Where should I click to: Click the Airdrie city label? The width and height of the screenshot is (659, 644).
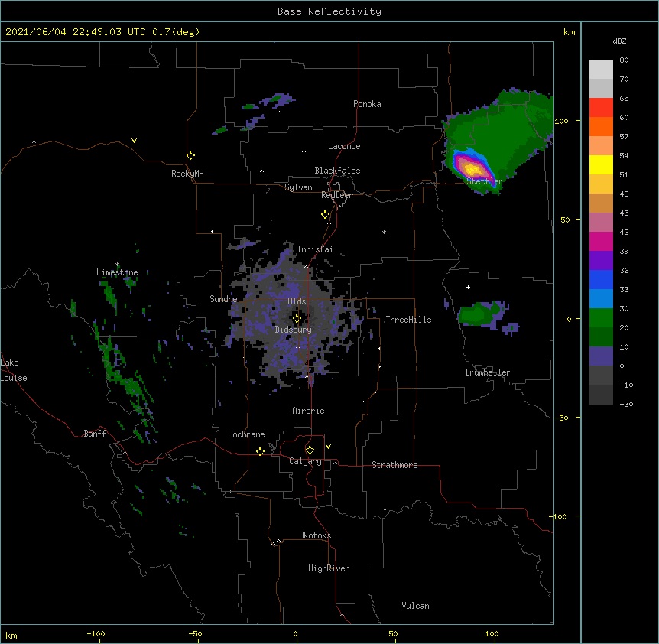(x=308, y=411)
